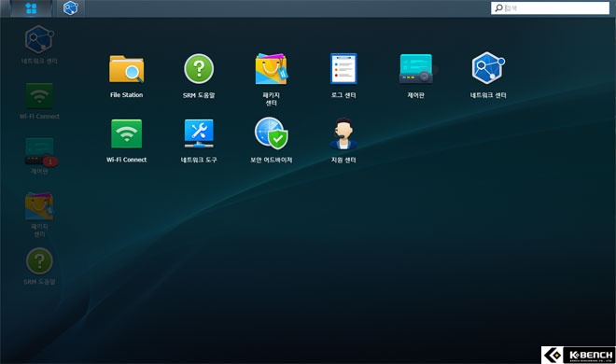Screen dimensions: 616x364
Task: Open 제어판 in the main menu grid
Action: point(416,69)
